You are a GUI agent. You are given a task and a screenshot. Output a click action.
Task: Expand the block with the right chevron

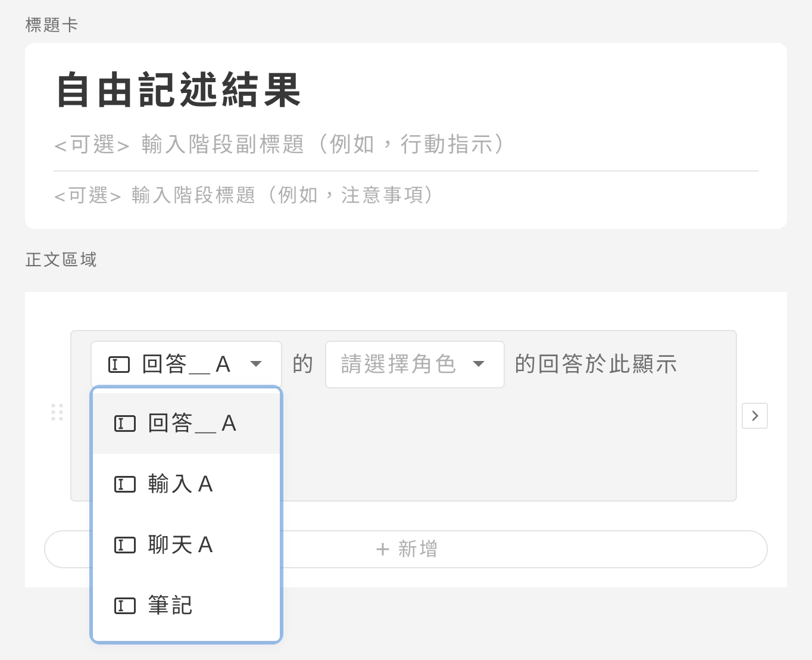coord(755,416)
